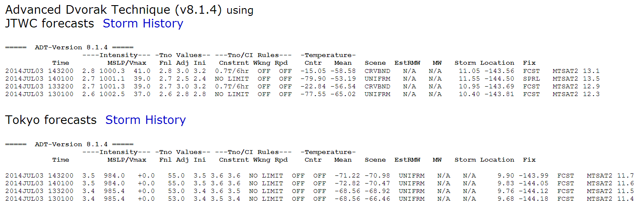The width and height of the screenshot is (644, 208).
Task: Click CRVBND scene in JTWC 143200 row
Action: (375, 71)
